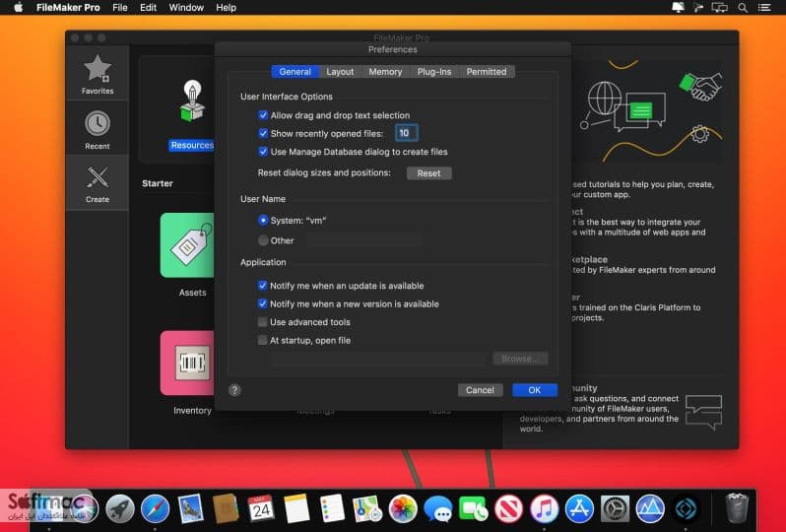The width and height of the screenshot is (786, 532).
Task: Open Maps from the Dock
Action: tap(367, 508)
